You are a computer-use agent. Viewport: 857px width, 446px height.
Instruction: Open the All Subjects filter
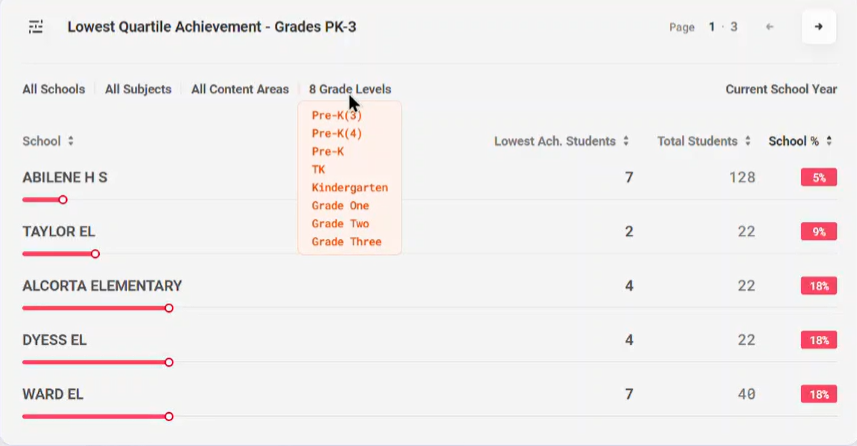(x=138, y=89)
